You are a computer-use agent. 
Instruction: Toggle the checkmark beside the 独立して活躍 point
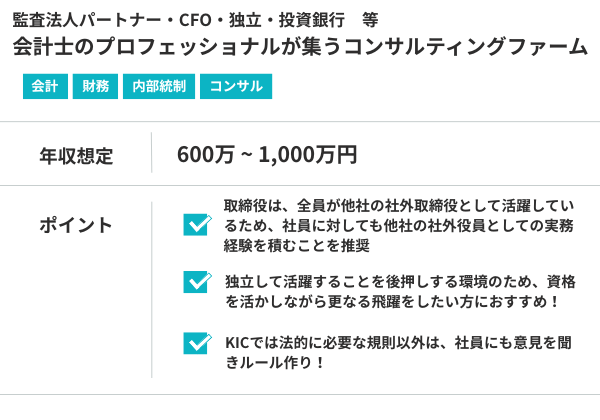196,282
